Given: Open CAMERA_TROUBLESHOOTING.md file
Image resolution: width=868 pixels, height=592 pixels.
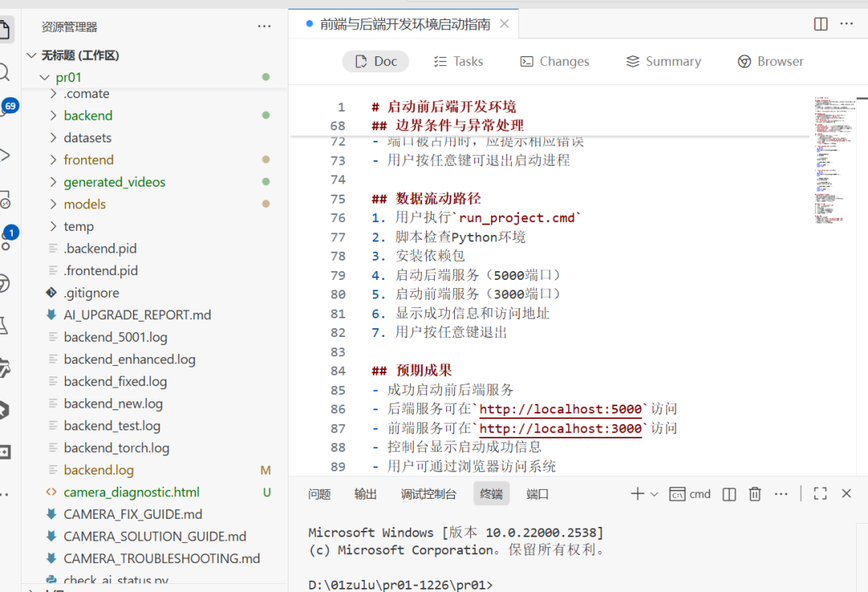Looking at the screenshot, I should (x=155, y=558).
